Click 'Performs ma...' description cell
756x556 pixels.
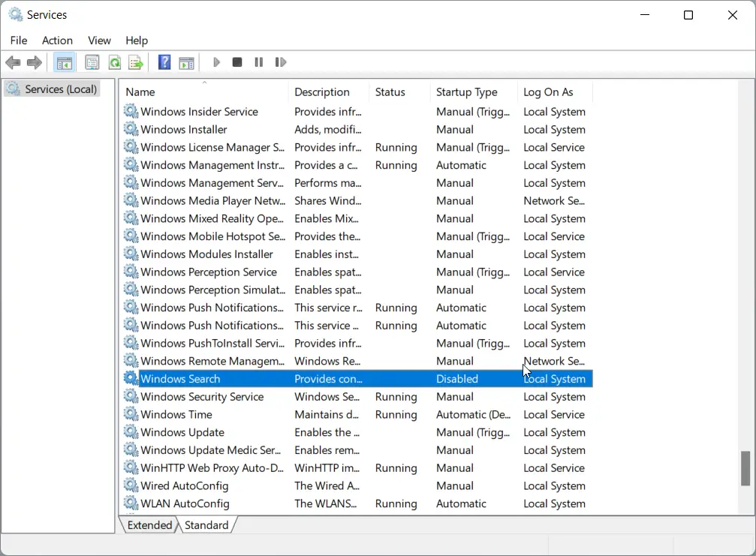coord(328,183)
